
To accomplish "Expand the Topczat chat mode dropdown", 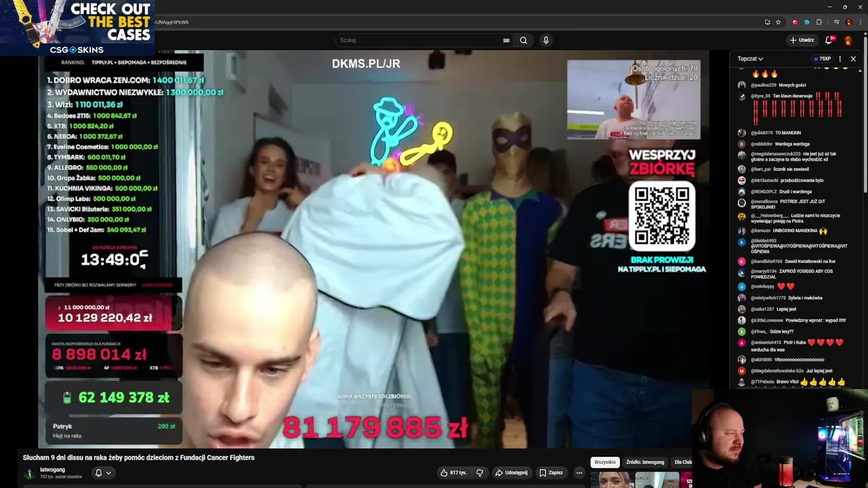I will coord(750,59).
